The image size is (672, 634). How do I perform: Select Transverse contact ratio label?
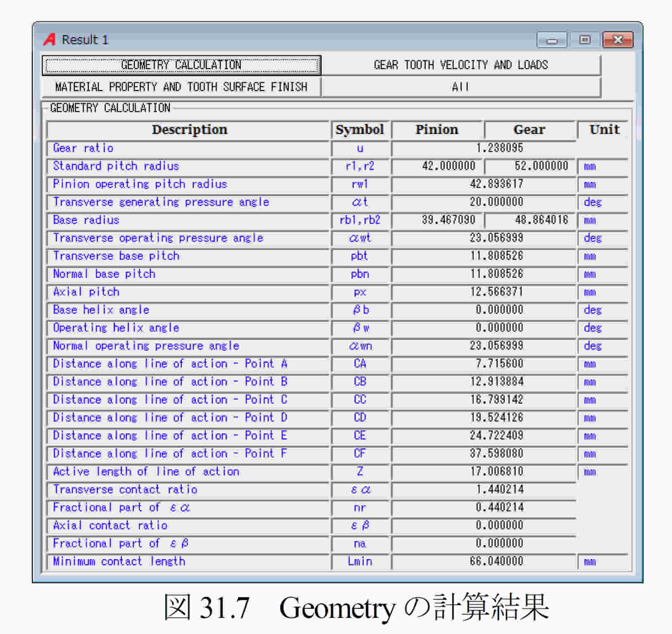pos(125,490)
